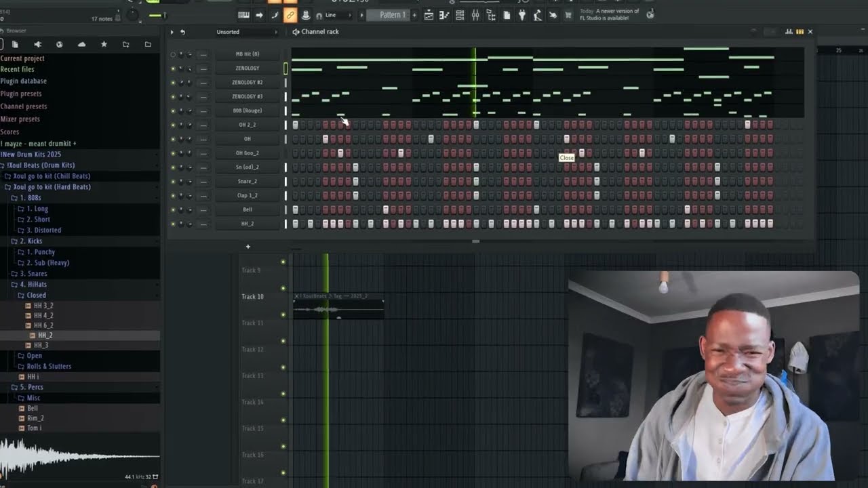Click the document files icon in Browser
The width and height of the screenshot is (868, 488).
[x=15, y=44]
